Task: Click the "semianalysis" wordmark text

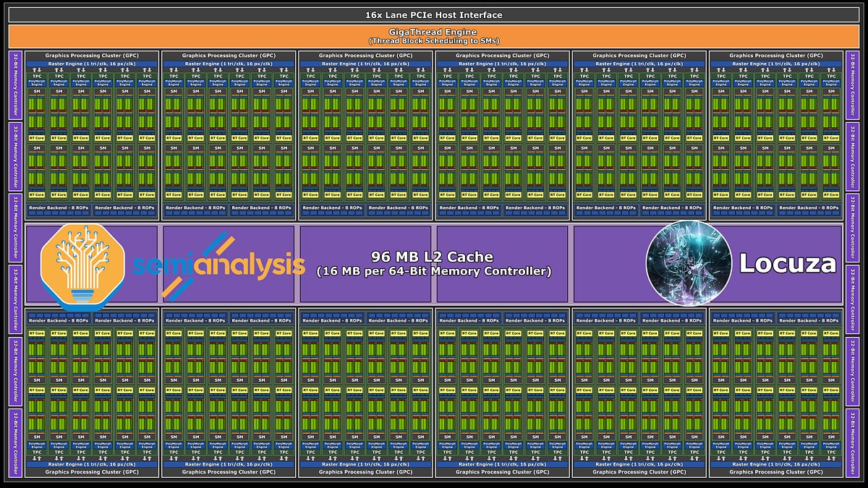Action: pyautogui.click(x=218, y=265)
